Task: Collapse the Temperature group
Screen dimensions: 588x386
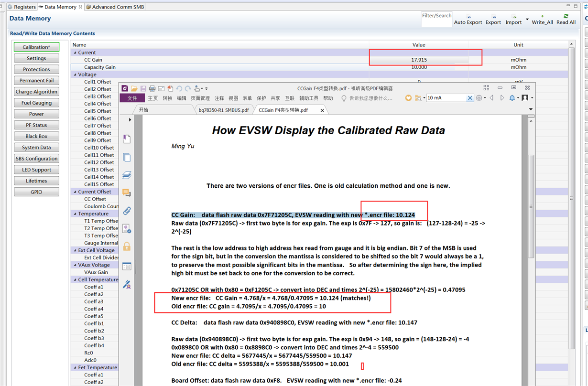Action: [75, 214]
